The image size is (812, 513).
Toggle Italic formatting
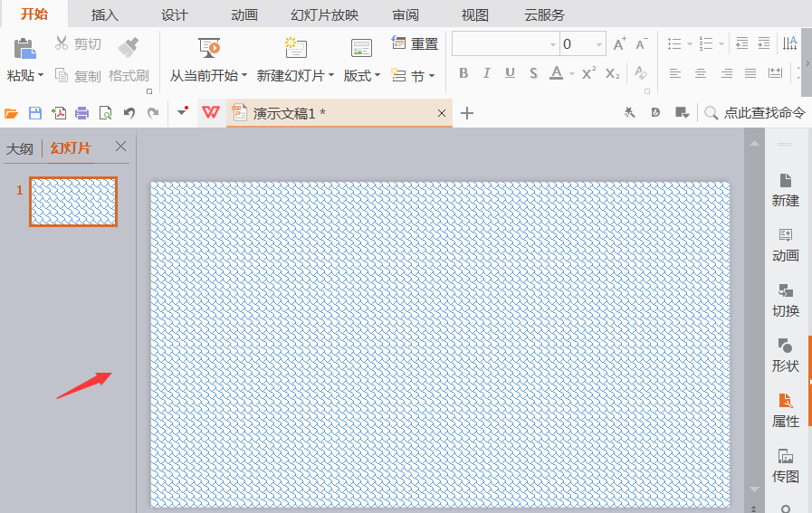click(486, 73)
